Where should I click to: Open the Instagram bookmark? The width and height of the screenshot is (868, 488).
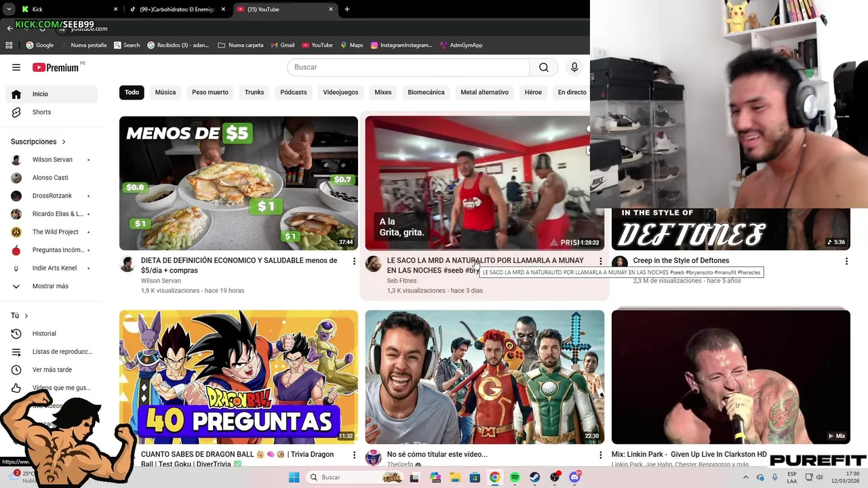pos(401,45)
